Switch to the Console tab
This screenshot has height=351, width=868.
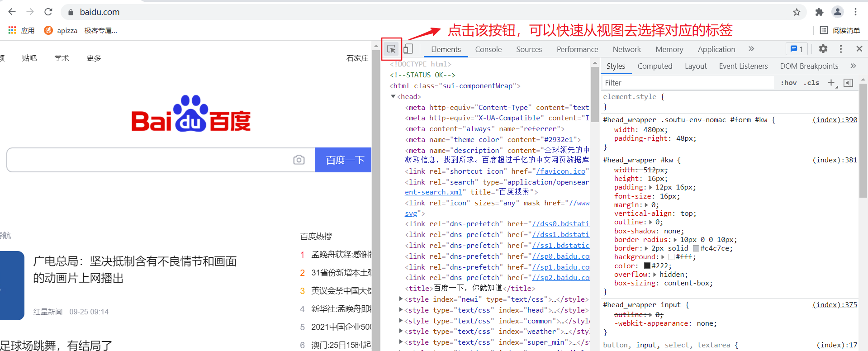click(488, 49)
